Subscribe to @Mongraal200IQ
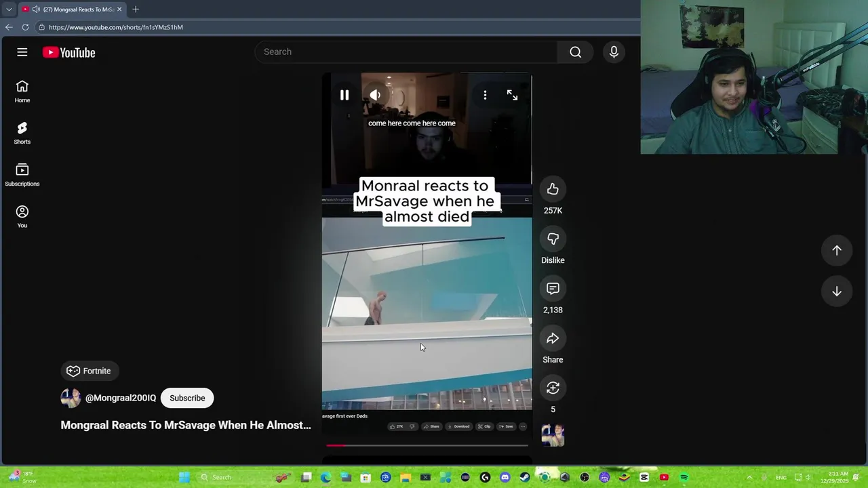868x488 pixels. click(x=187, y=398)
